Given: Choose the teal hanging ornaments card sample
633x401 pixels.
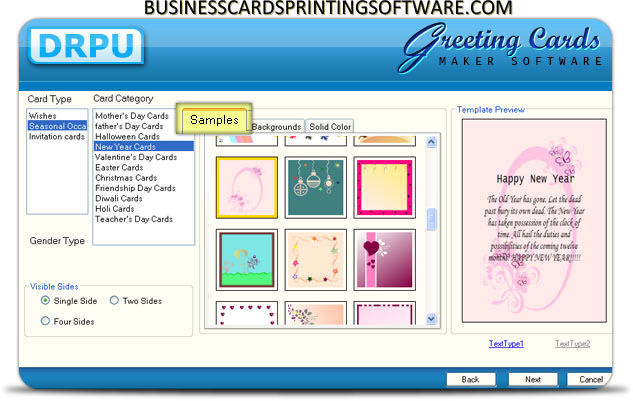Looking at the screenshot, I should coord(315,187).
